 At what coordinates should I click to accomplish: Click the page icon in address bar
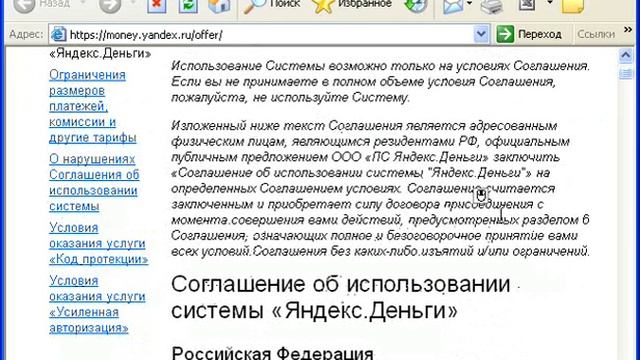(x=58, y=35)
